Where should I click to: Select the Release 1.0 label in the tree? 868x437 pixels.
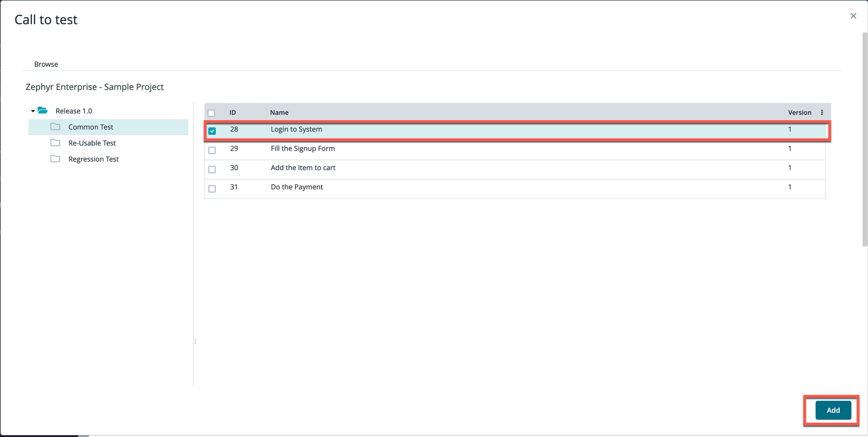[x=74, y=111]
